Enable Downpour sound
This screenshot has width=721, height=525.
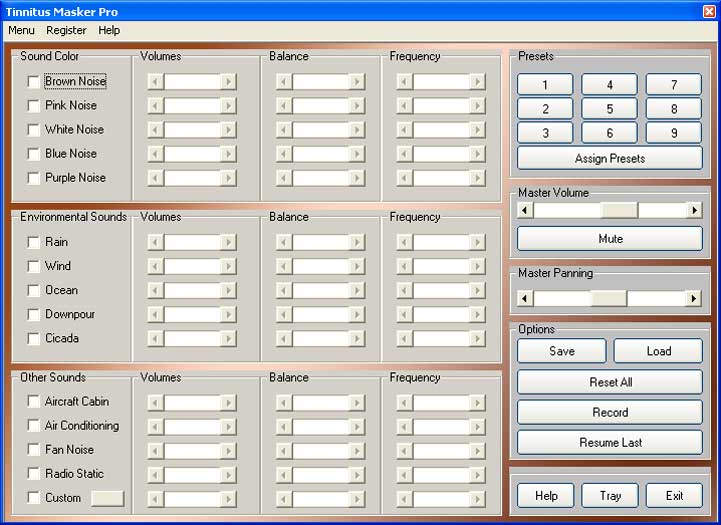coord(34,314)
